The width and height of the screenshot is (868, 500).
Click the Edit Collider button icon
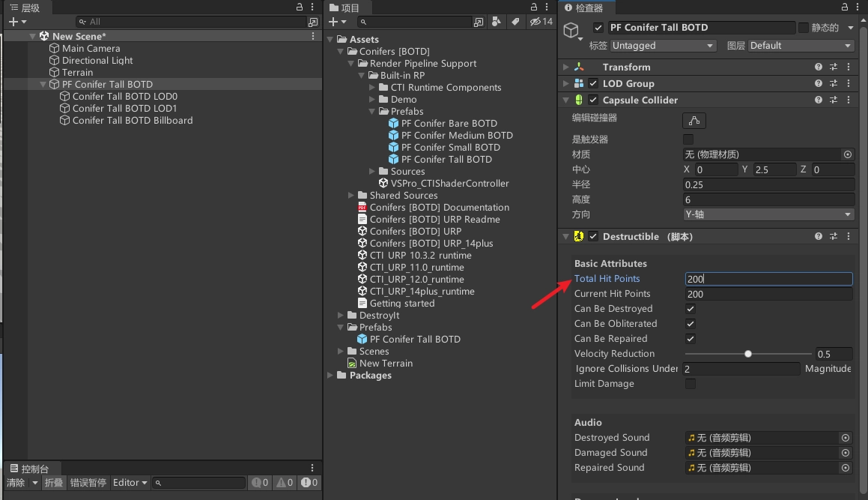pos(694,120)
